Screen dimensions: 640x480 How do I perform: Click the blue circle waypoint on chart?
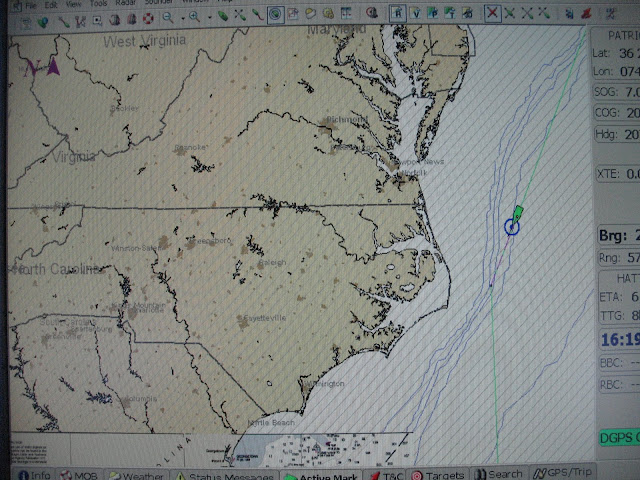coord(511,227)
